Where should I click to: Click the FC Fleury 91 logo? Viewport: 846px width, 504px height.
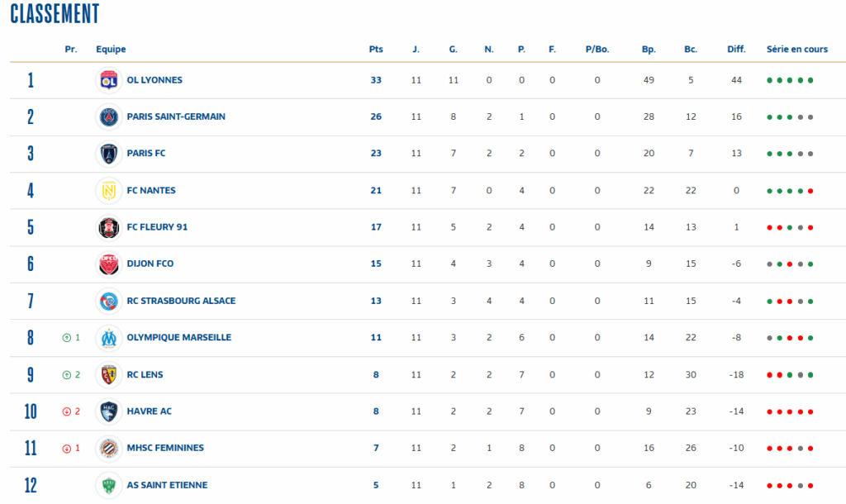coord(108,227)
